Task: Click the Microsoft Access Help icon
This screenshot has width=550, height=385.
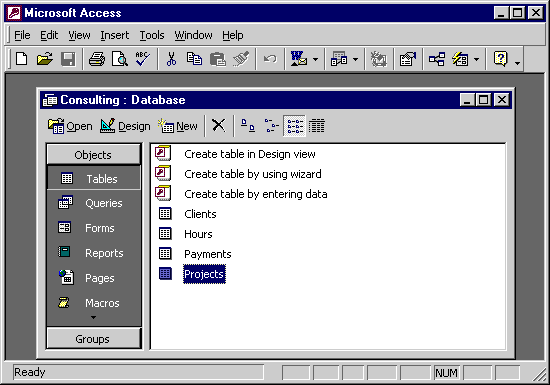Action: pos(500,59)
